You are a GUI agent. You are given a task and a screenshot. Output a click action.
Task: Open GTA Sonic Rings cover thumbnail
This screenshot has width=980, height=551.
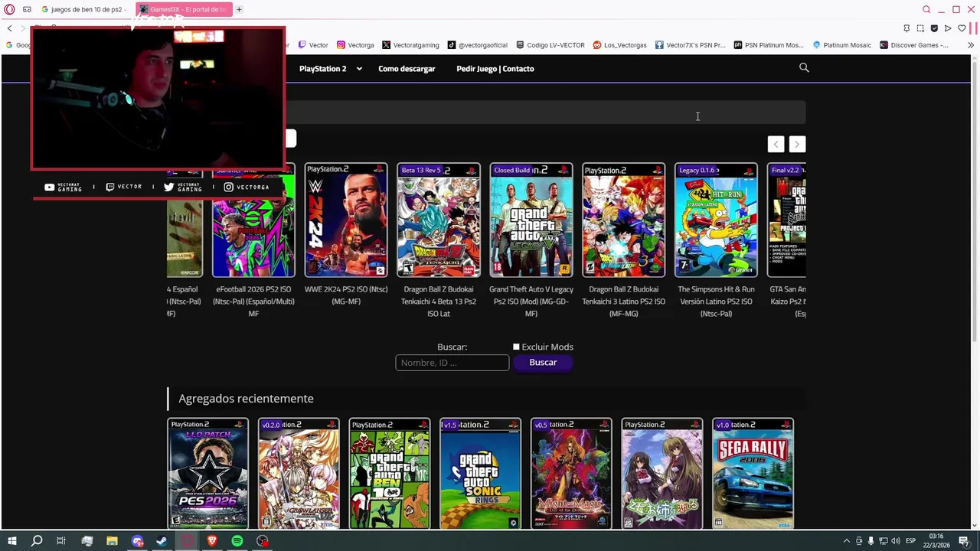pyautogui.click(x=480, y=474)
